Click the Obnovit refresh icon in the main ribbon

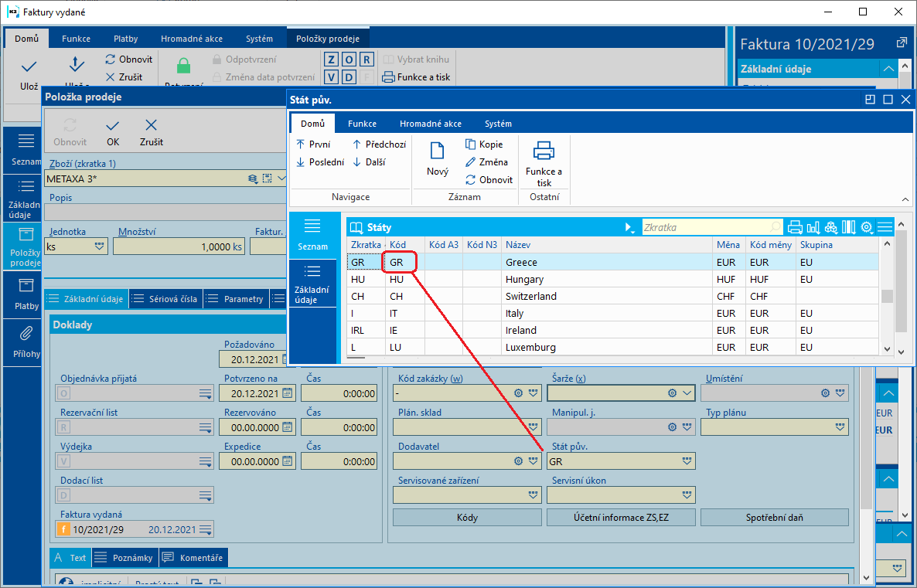111,59
